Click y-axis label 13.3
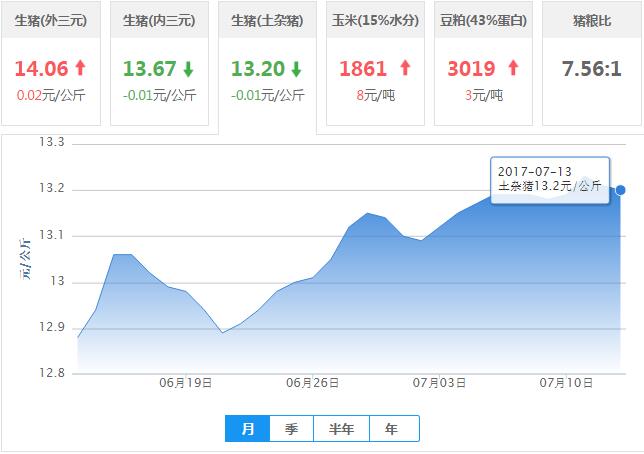The image size is (644, 454). pos(52,142)
